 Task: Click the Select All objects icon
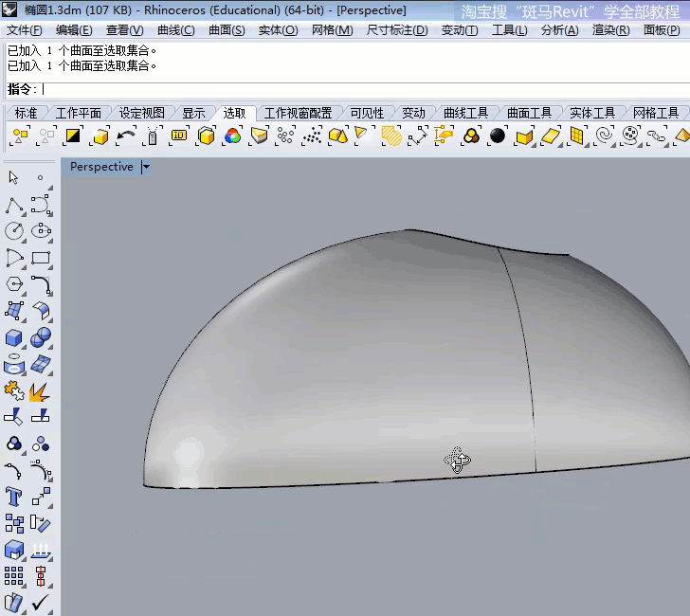20,136
